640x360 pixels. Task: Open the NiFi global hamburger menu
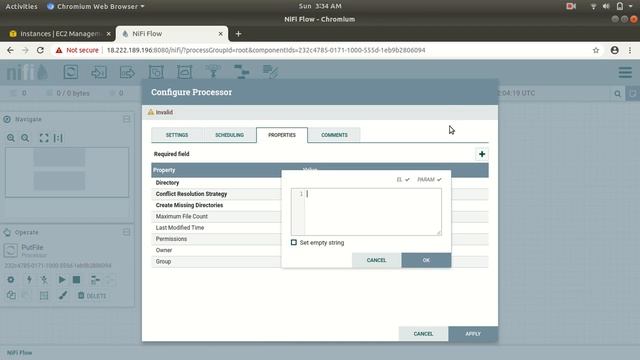625,72
